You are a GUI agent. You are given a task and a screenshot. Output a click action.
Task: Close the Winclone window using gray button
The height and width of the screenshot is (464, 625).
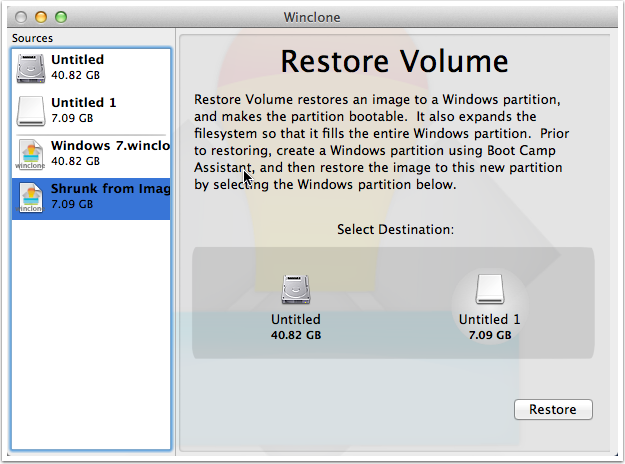click(x=21, y=17)
